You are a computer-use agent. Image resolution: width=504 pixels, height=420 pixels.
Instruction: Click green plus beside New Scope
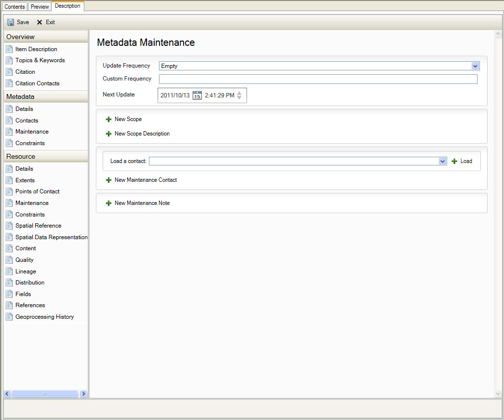coord(108,119)
